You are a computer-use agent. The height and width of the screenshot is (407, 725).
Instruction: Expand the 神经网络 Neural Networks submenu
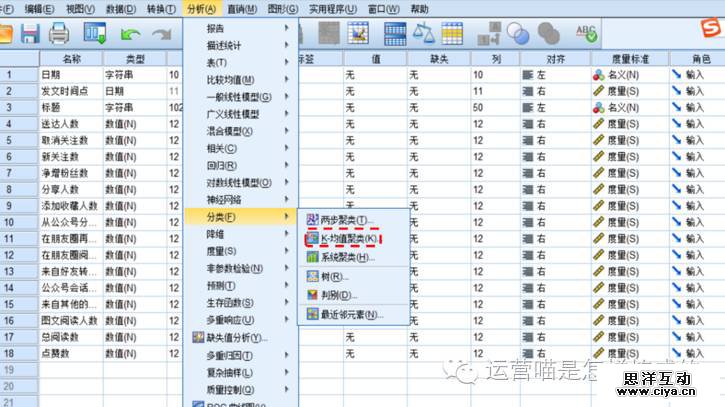tap(240, 200)
